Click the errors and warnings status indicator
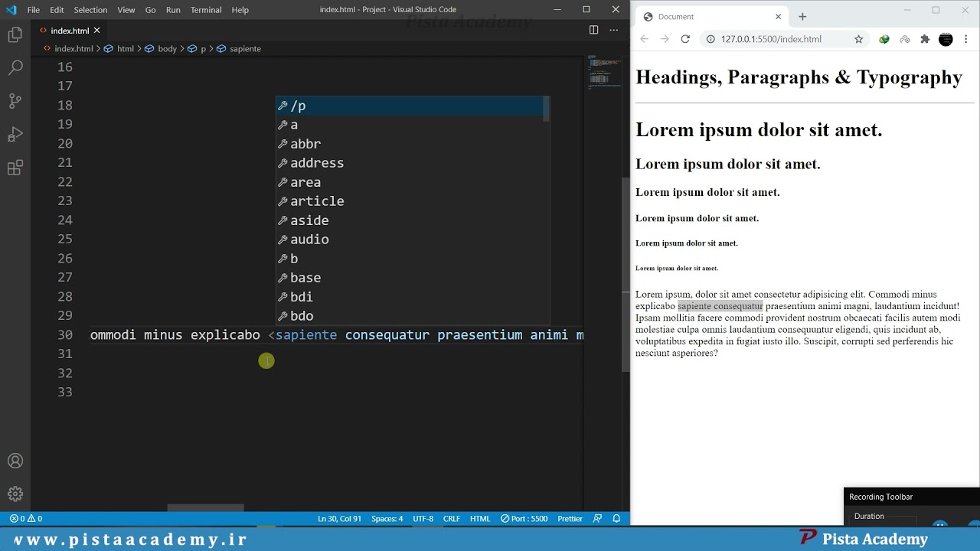The image size is (980, 551). (26, 519)
